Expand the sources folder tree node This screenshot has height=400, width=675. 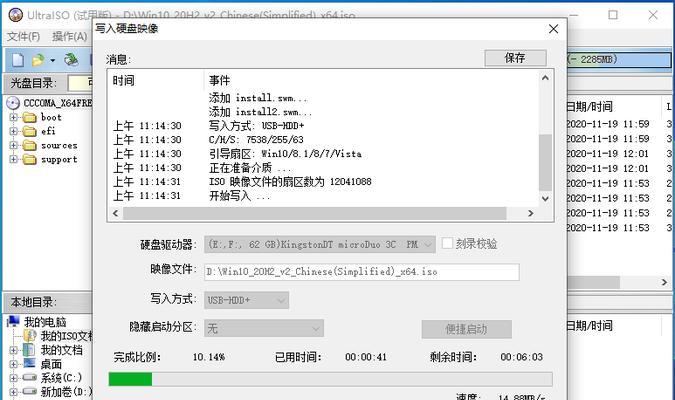(13, 145)
